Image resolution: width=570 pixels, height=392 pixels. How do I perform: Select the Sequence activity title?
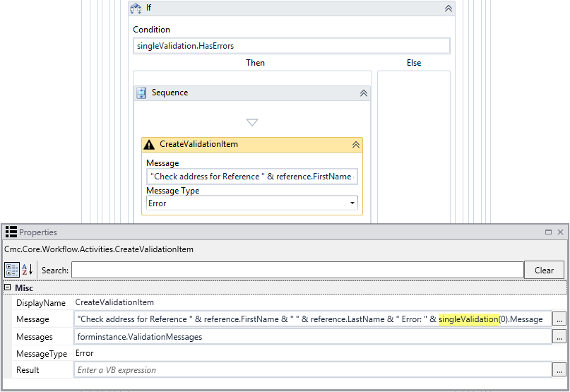tap(170, 93)
